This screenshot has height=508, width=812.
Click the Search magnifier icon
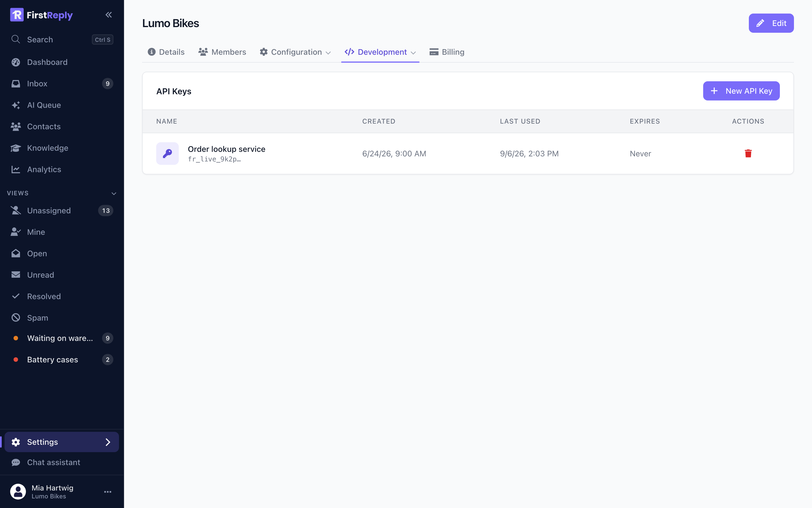16,39
